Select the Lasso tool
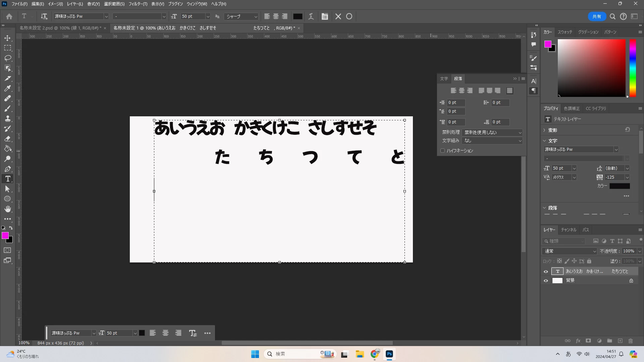 click(8, 58)
